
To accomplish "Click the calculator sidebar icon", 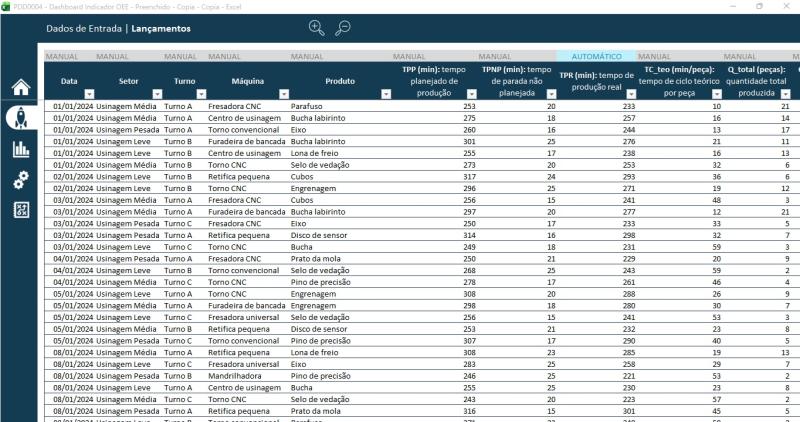I will 20,210.
